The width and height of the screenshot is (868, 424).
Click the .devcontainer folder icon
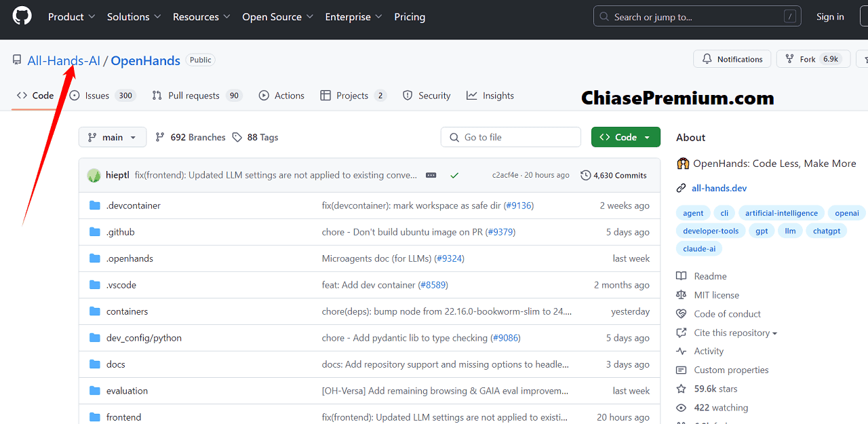(x=95, y=206)
